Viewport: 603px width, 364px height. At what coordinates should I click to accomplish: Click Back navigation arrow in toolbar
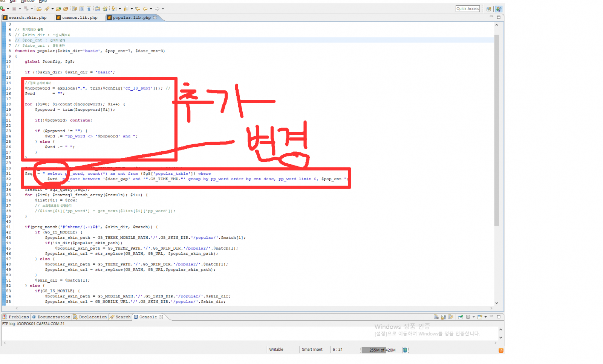[145, 9]
